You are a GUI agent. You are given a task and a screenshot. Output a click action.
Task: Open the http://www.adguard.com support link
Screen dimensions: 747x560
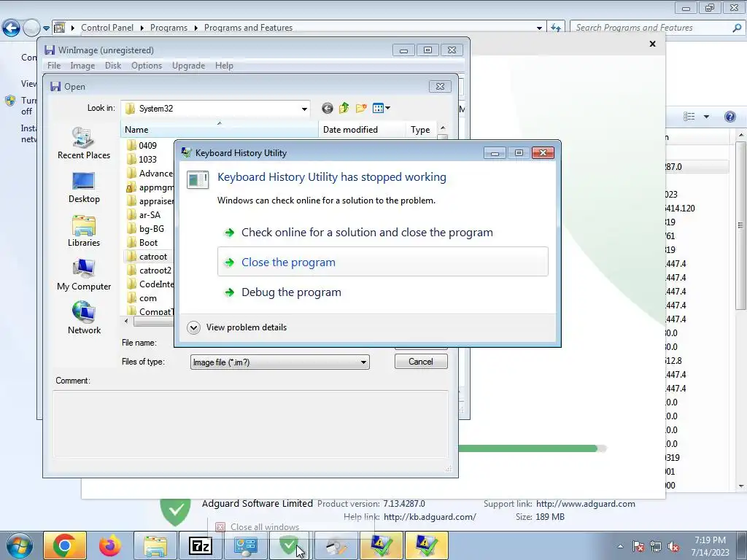point(586,504)
